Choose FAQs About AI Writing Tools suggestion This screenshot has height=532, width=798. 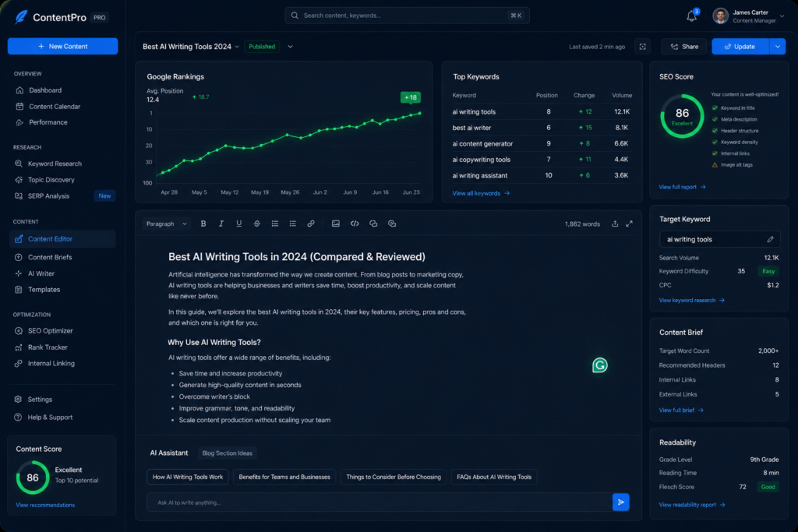coord(493,477)
